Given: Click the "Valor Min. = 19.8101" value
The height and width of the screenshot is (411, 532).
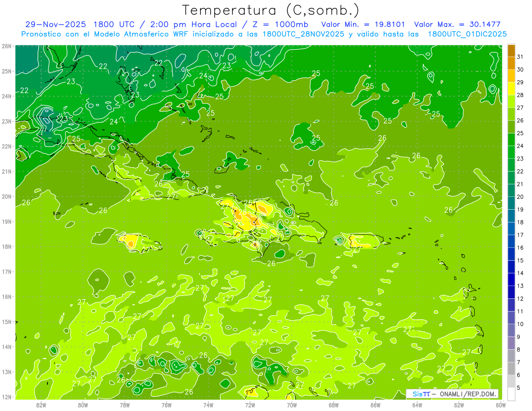Looking at the screenshot, I should pyautogui.click(x=364, y=24).
